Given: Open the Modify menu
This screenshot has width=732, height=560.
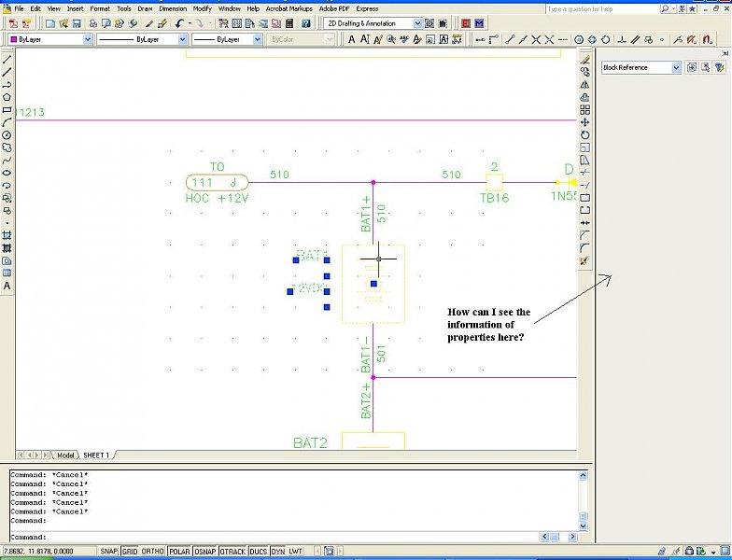Looking at the screenshot, I should pos(202,9).
